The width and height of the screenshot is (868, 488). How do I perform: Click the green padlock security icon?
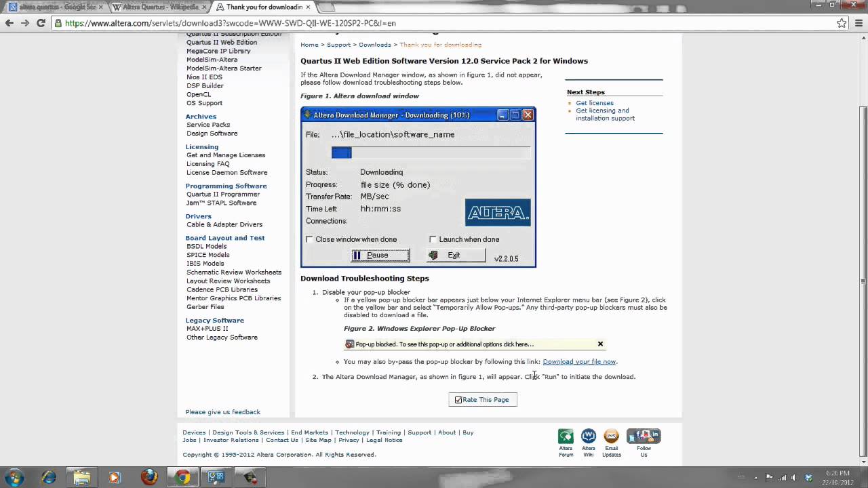tap(58, 23)
